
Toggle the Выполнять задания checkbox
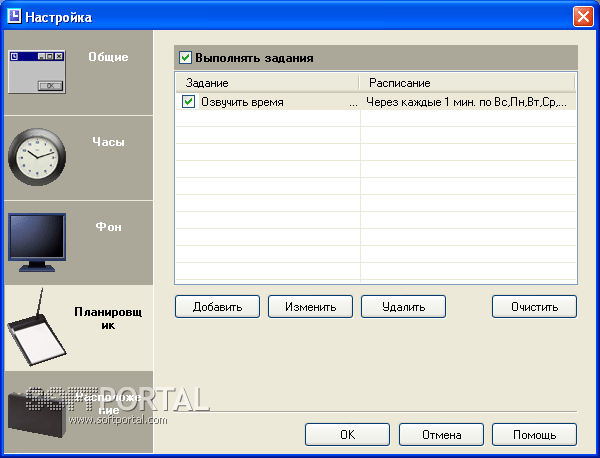[185, 58]
